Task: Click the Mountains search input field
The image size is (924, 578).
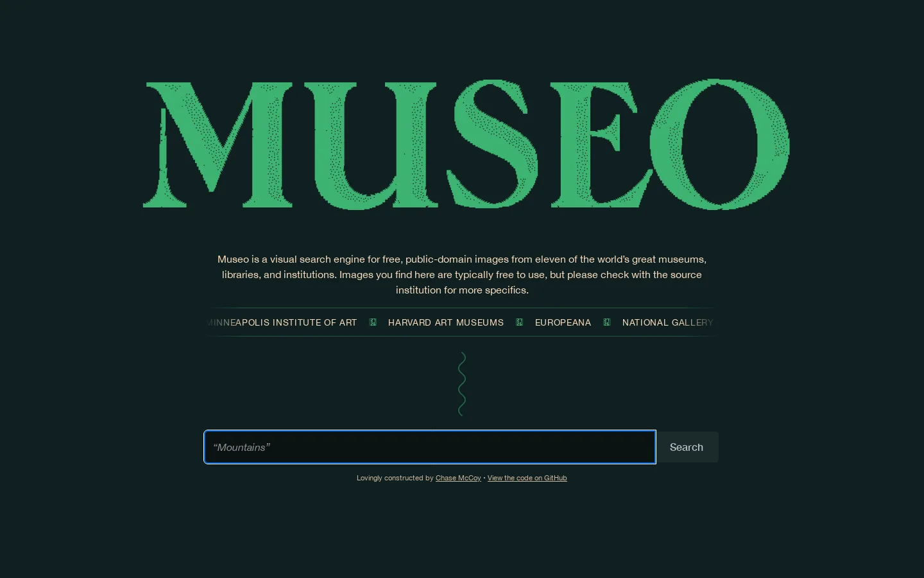Action: tap(430, 447)
